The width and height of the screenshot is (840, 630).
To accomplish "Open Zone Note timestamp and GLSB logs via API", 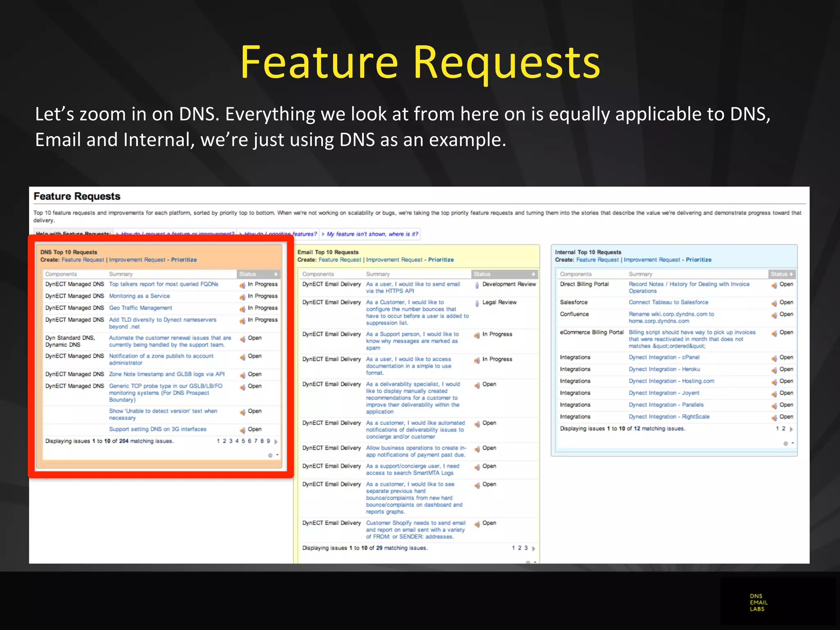I will click(167, 374).
